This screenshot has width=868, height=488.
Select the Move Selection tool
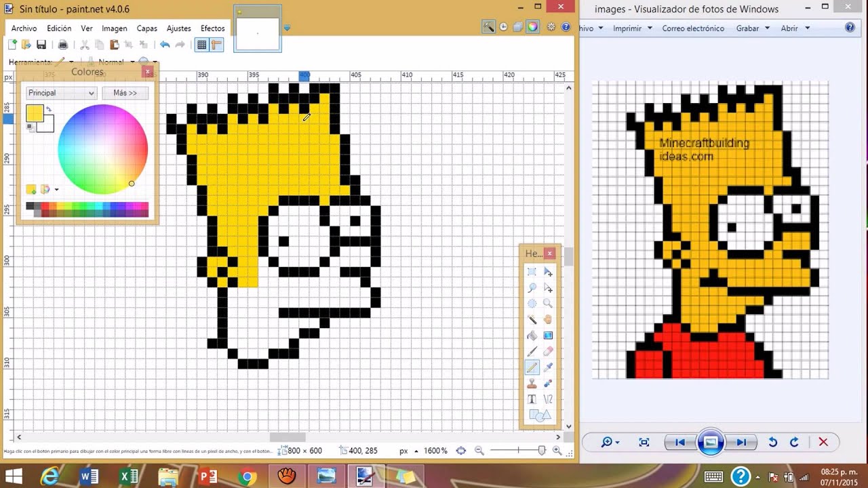pos(548,288)
